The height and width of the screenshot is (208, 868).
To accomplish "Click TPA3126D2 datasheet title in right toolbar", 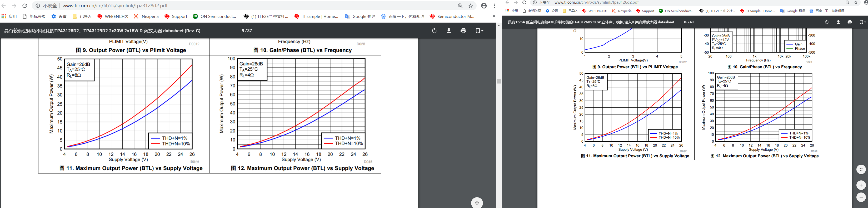I will click(x=591, y=22).
